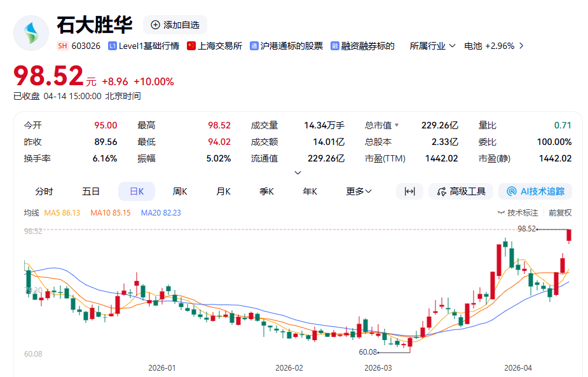Image resolution: width=588 pixels, height=377 pixels.
Task: Open the 总市值 dropdown triangle
Action: tap(397, 126)
